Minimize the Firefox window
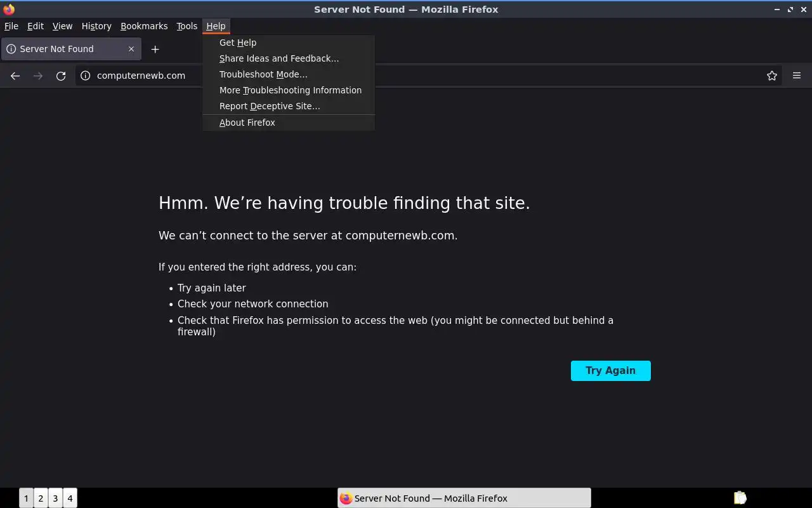The height and width of the screenshot is (508, 812). [777, 10]
